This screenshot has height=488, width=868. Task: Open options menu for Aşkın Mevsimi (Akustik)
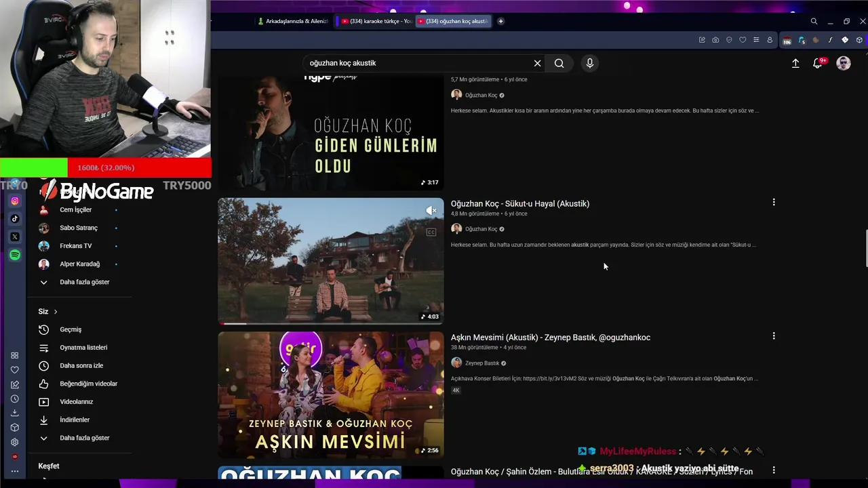pyautogui.click(x=774, y=335)
